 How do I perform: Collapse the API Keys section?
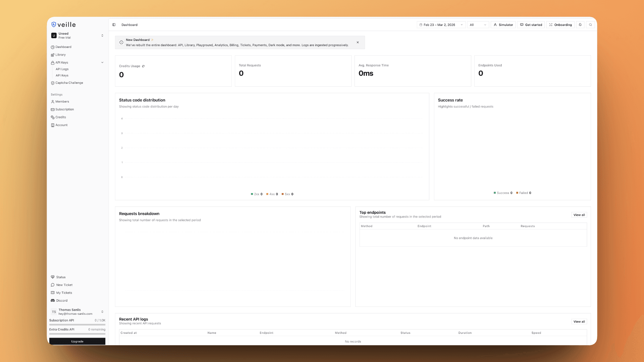pos(102,62)
